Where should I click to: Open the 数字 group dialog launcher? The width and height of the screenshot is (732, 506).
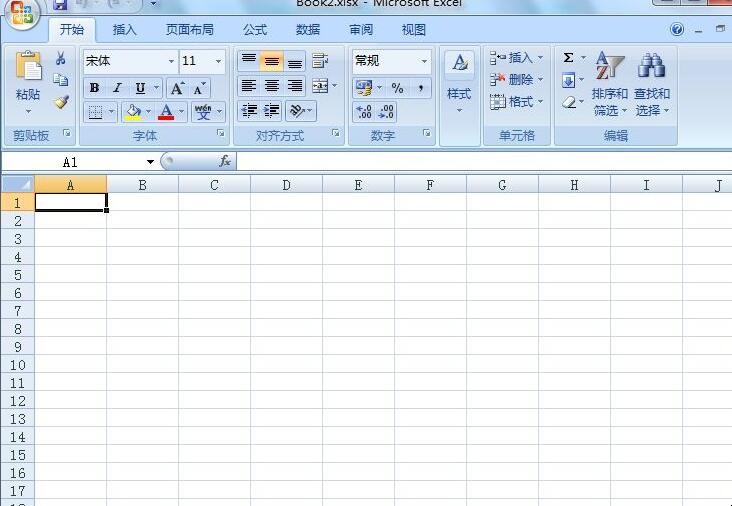pos(427,134)
